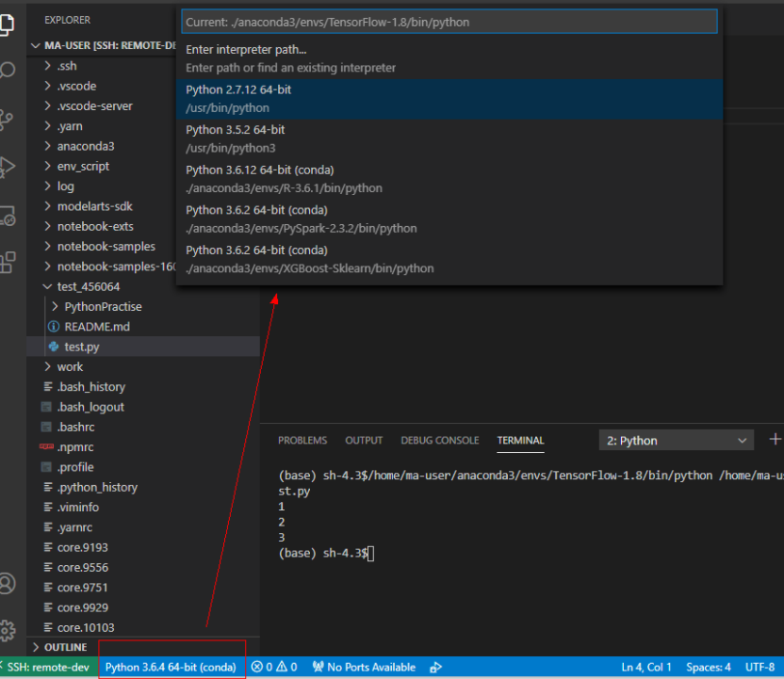Click the No Ports Available status item

click(364, 667)
